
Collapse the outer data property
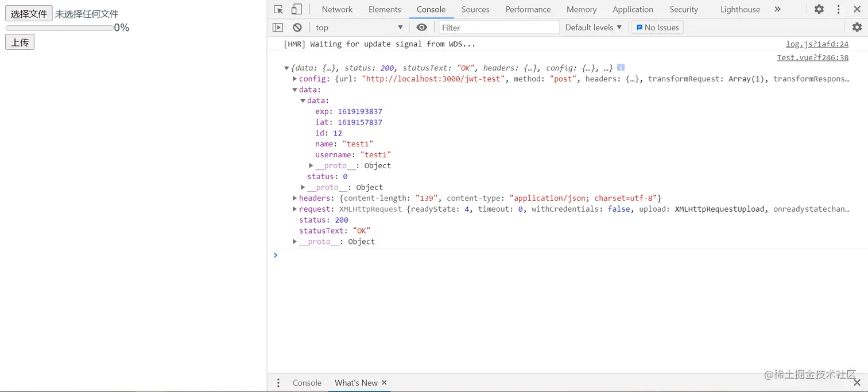click(295, 90)
